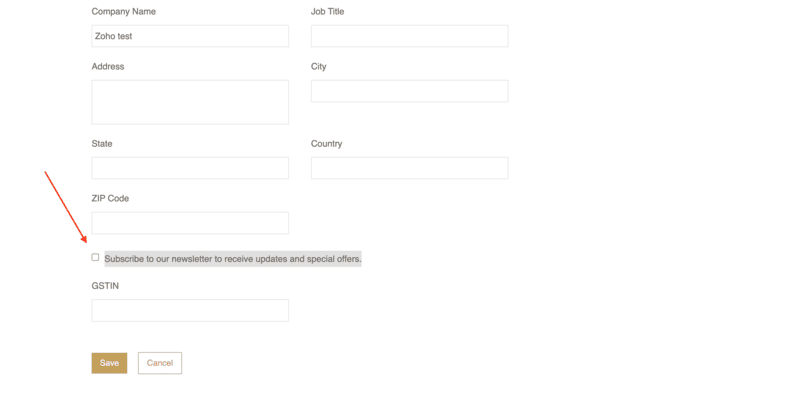800x413 pixels.
Task: Click the Address label text
Action: (108, 67)
